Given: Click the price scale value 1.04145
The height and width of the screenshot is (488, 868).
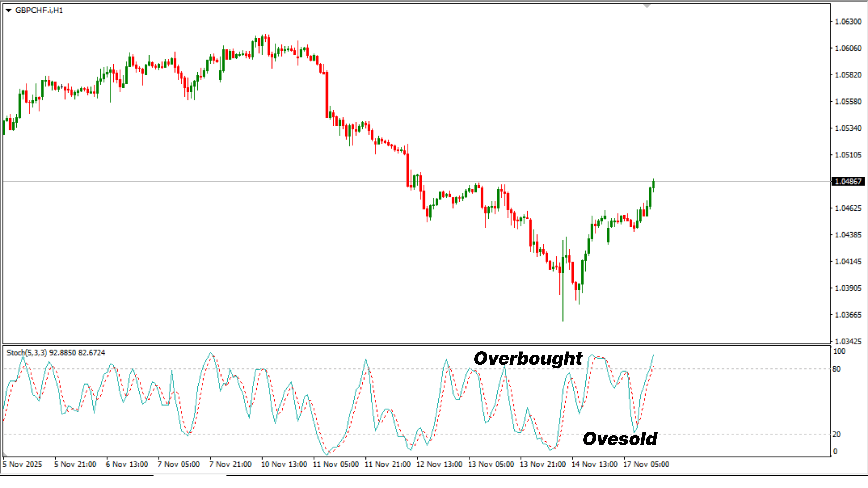Looking at the screenshot, I should click(848, 261).
